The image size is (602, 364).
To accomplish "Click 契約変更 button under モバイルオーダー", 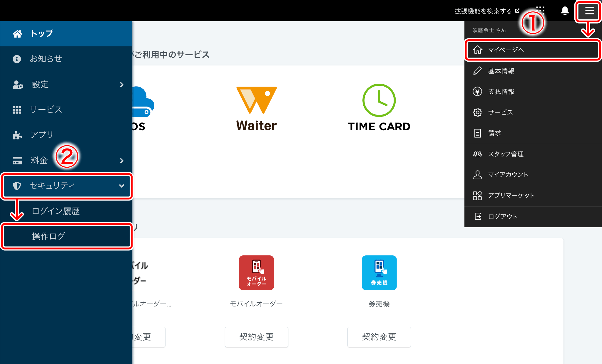I will (256, 337).
